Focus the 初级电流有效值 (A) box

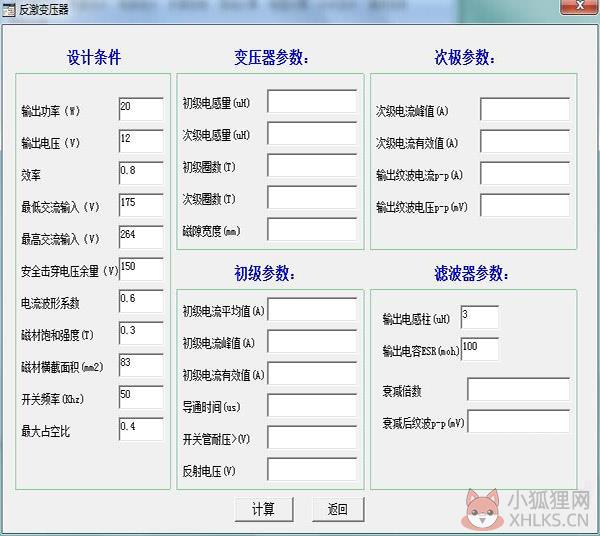(x=312, y=373)
